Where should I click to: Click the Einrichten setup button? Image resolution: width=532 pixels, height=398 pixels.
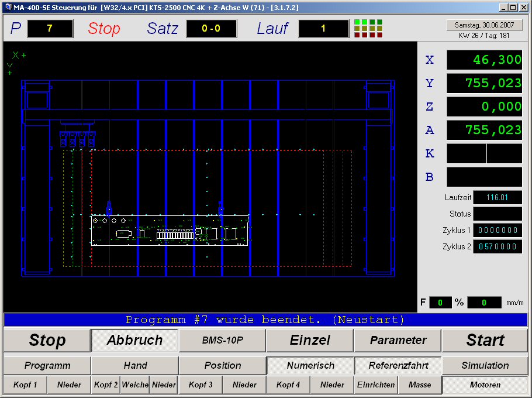pyautogui.click(x=375, y=385)
